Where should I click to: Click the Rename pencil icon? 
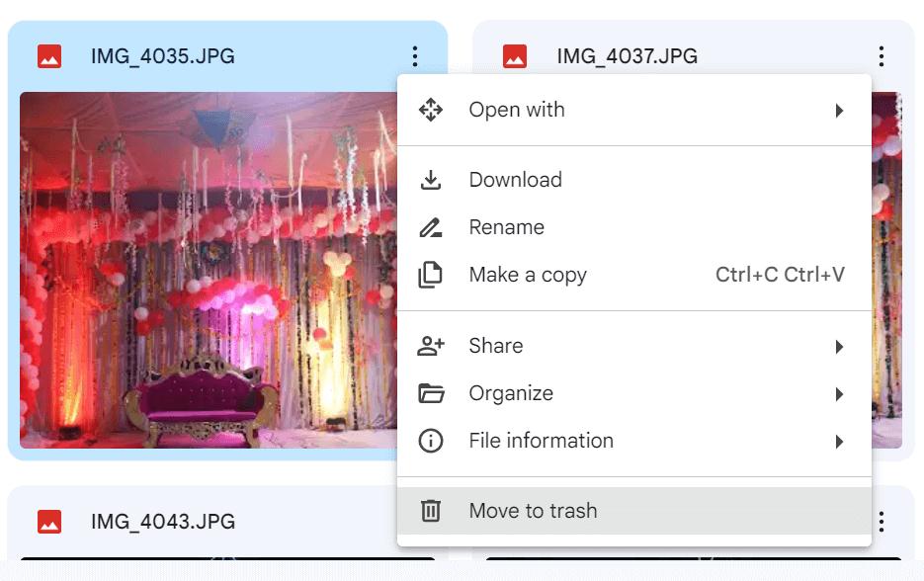click(431, 227)
